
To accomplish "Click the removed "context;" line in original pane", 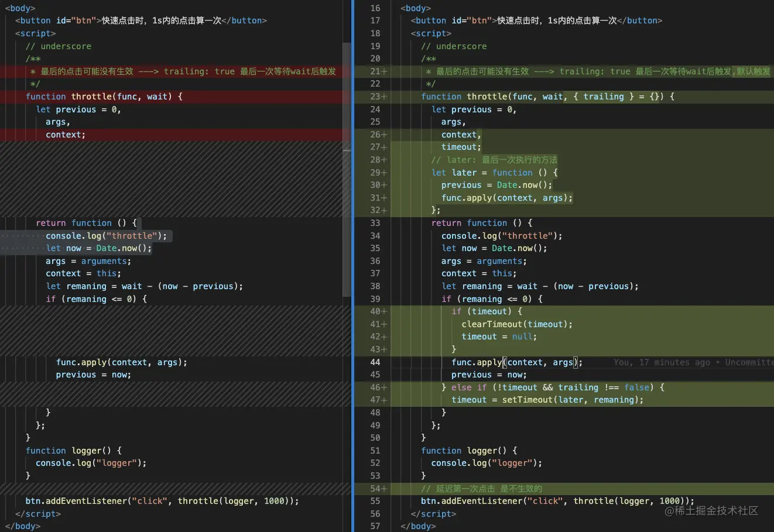I will coord(66,135).
